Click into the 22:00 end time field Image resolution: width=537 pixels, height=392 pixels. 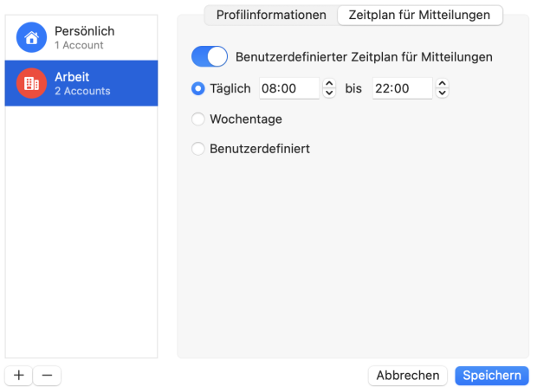pyautogui.click(x=402, y=88)
